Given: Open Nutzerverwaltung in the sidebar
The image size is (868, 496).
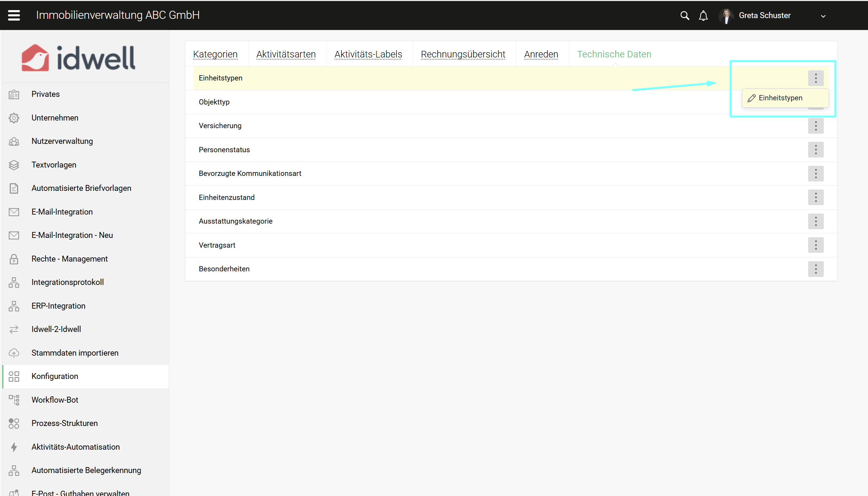Looking at the screenshot, I should coord(62,141).
